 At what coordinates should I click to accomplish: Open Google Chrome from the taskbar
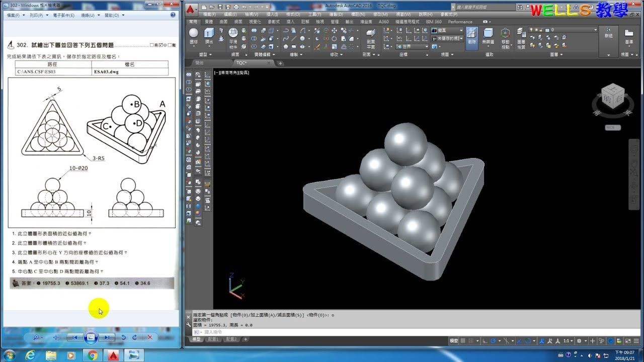click(93, 355)
